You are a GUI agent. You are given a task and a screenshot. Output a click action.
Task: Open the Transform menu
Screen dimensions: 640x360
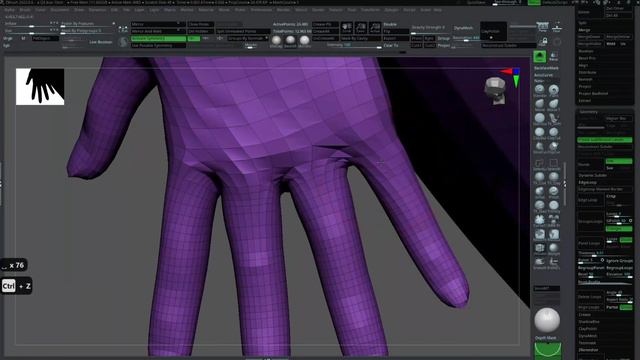coord(370,9)
